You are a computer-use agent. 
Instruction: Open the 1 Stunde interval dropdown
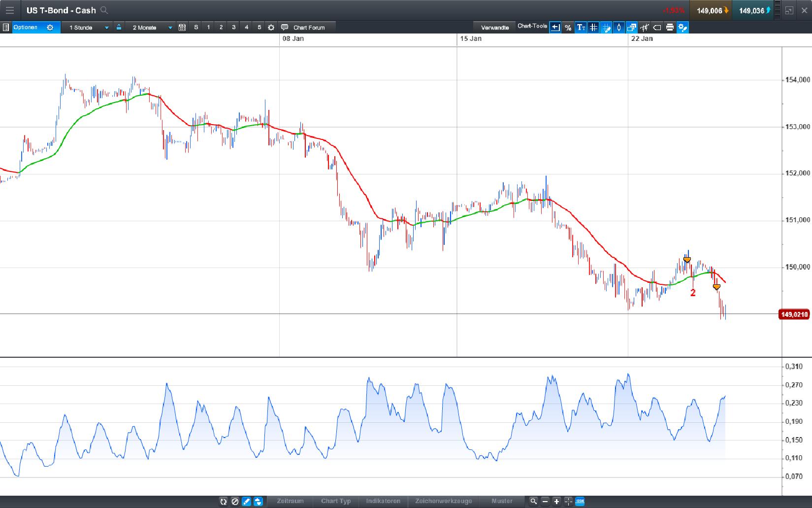click(x=89, y=28)
